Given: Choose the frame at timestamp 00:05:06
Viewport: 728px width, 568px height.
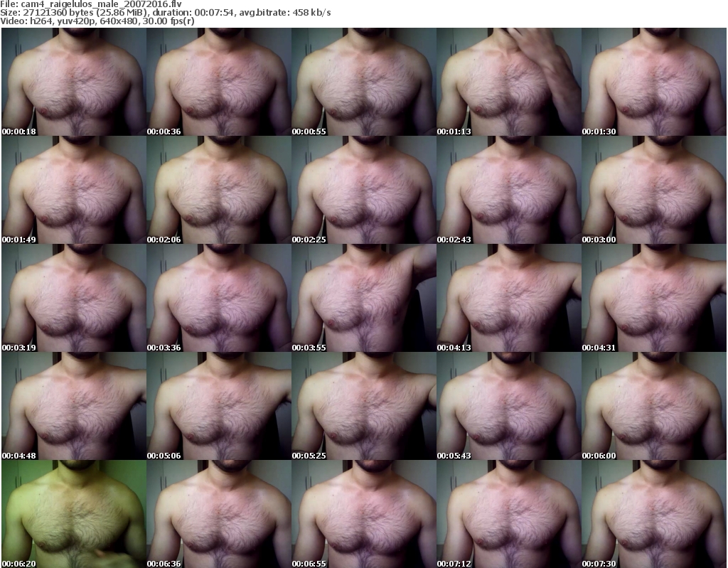Looking at the screenshot, I should 219,406.
